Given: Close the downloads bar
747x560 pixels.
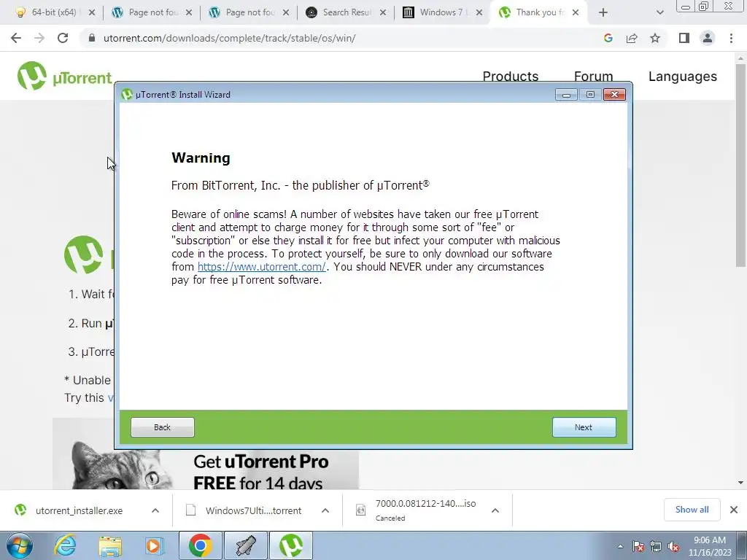Looking at the screenshot, I should point(734,510).
